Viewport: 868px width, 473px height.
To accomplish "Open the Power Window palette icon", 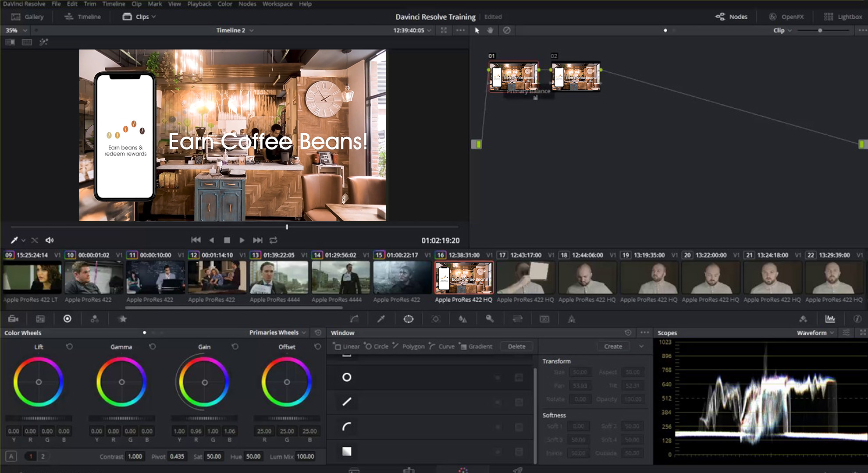I will (x=408, y=319).
